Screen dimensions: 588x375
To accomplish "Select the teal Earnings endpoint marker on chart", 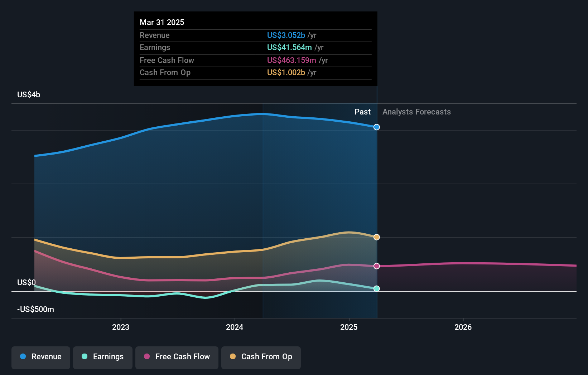I will pyautogui.click(x=376, y=288).
